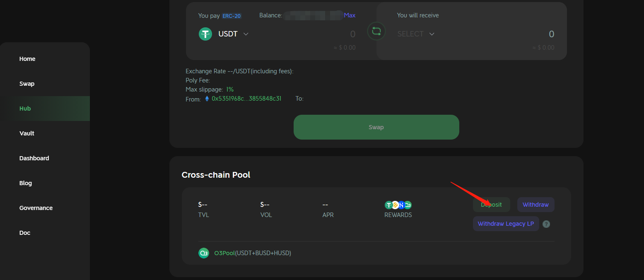Click the Withdraw button
Image resolution: width=644 pixels, height=280 pixels.
coord(535,205)
